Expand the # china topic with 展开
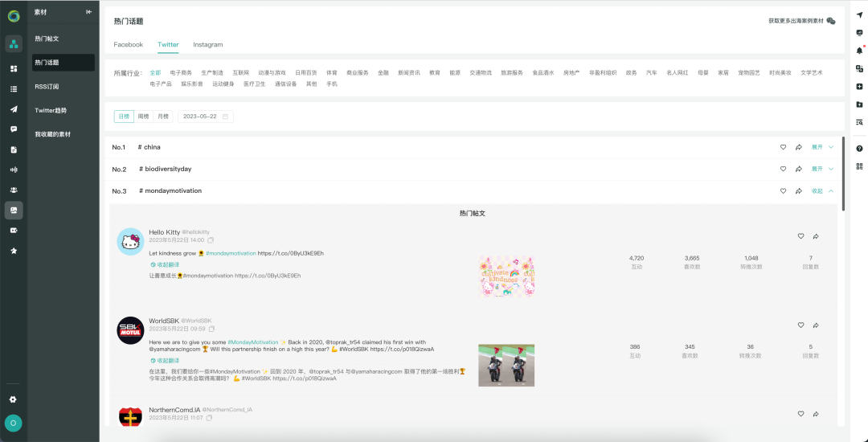Screen dimensions: 868x442 pos(822,147)
